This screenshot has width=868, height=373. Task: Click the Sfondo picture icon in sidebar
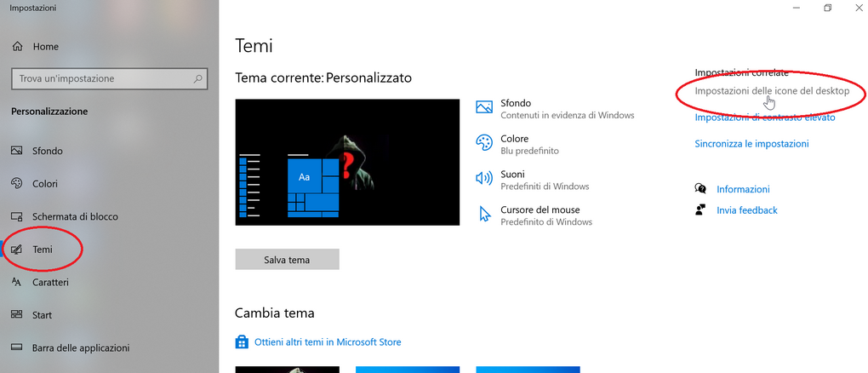click(x=17, y=151)
